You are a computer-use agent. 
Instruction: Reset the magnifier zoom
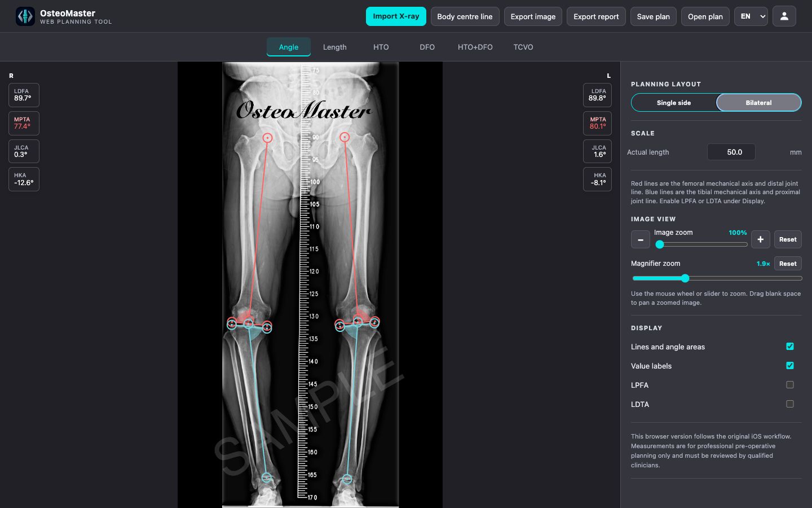click(788, 264)
